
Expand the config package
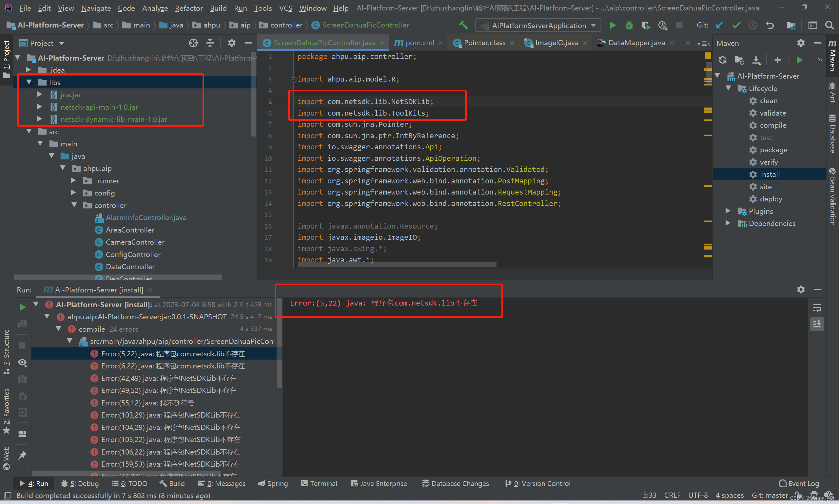pyautogui.click(x=73, y=193)
